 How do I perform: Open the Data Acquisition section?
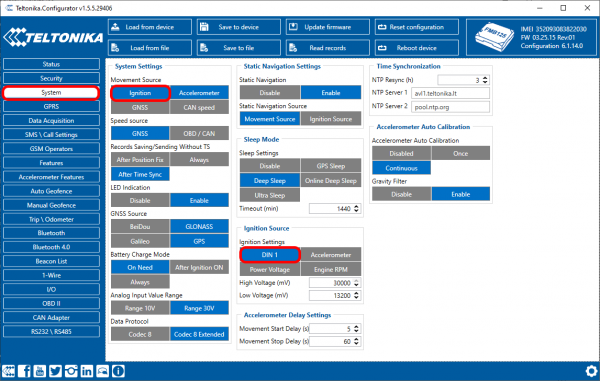tap(51, 120)
